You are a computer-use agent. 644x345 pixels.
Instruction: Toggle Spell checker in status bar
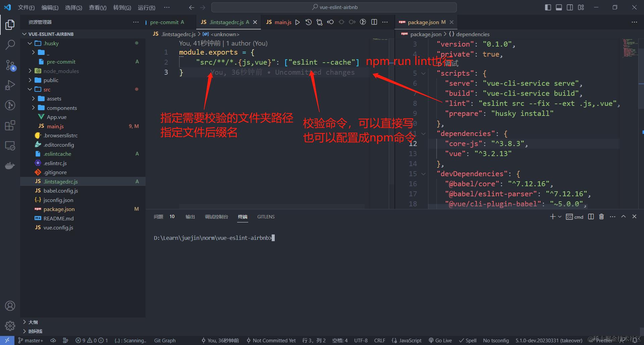pos(468,340)
